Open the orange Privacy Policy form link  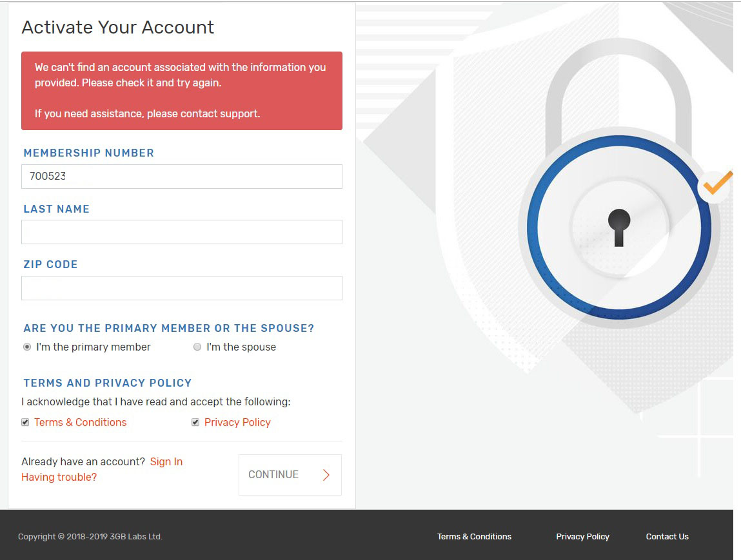point(237,422)
